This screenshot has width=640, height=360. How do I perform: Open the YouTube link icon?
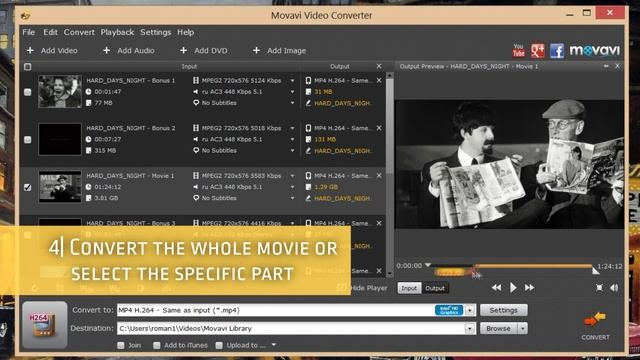pos(518,51)
